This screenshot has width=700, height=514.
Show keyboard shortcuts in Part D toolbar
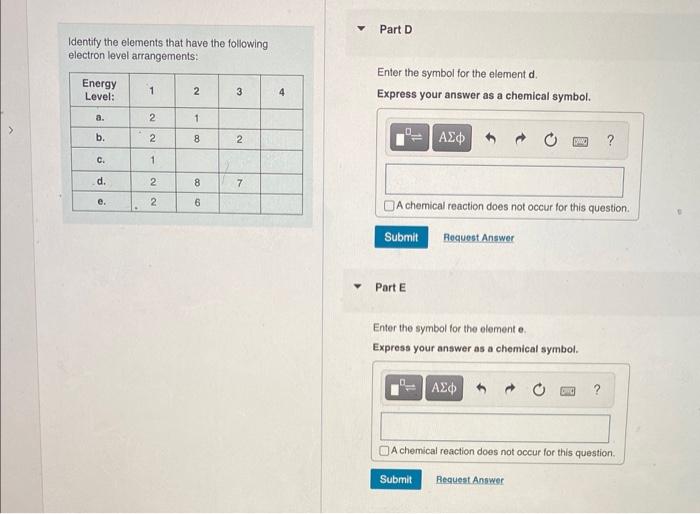tap(580, 142)
